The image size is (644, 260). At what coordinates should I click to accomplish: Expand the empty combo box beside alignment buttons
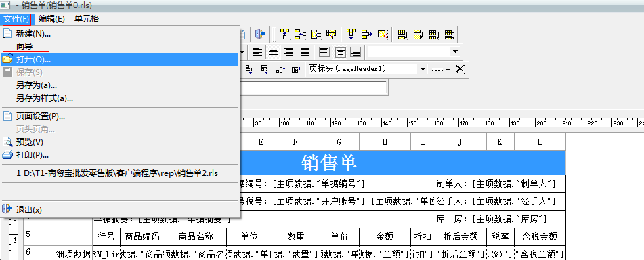tap(454, 51)
